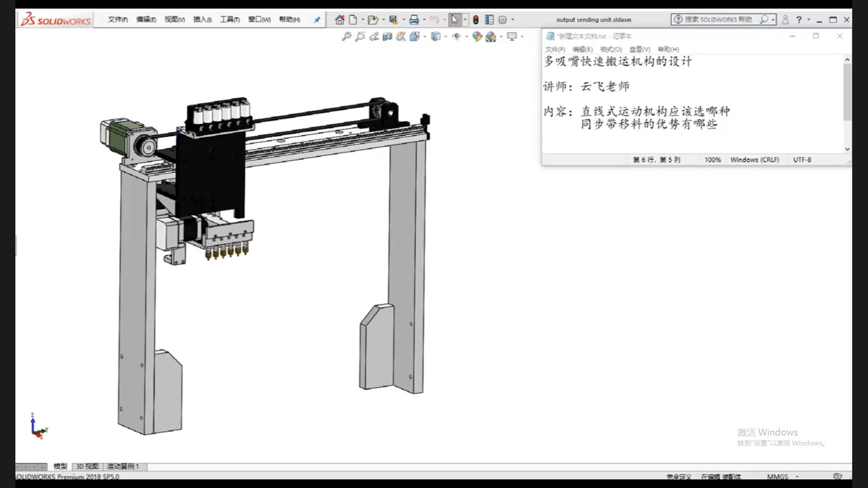
Task: Open the SolidWorks 帮助(H) menu
Action: (x=289, y=19)
